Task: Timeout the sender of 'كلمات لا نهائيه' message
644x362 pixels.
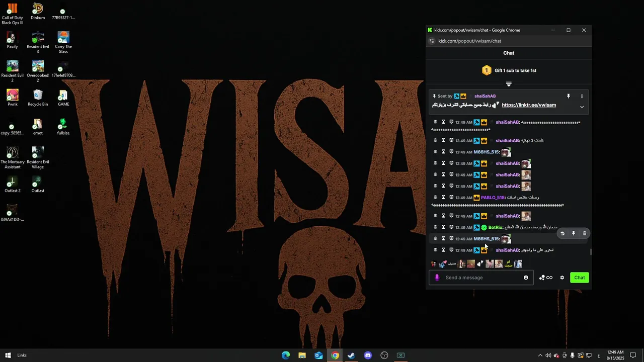Action: (443, 140)
